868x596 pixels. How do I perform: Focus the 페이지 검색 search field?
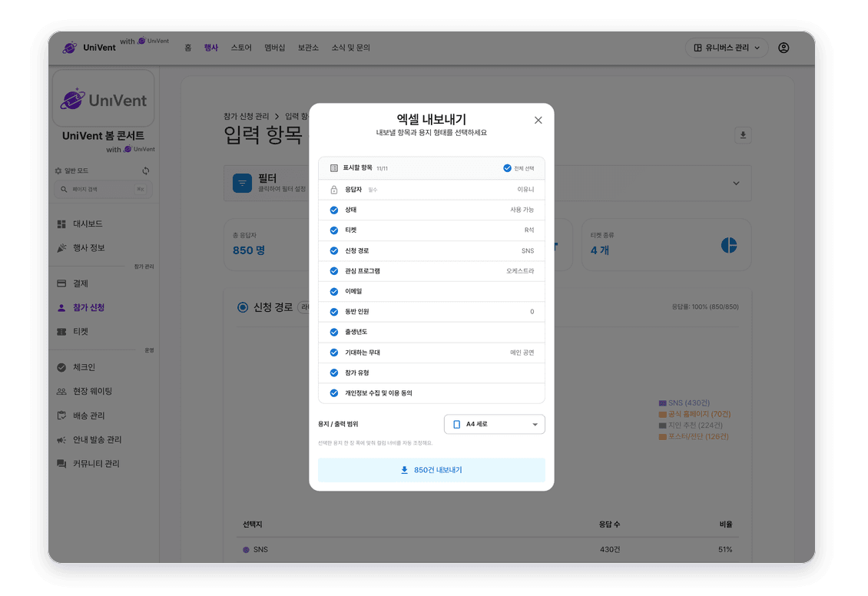coord(103,189)
